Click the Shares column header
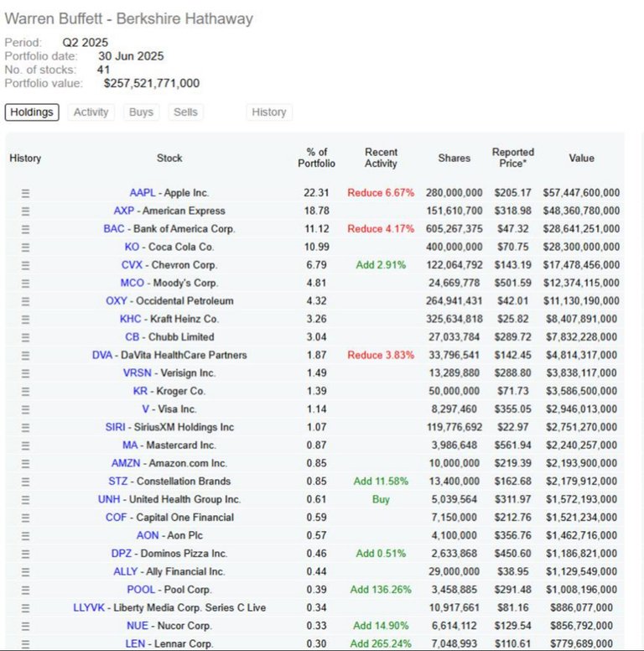The width and height of the screenshot is (644, 651). [x=454, y=159]
